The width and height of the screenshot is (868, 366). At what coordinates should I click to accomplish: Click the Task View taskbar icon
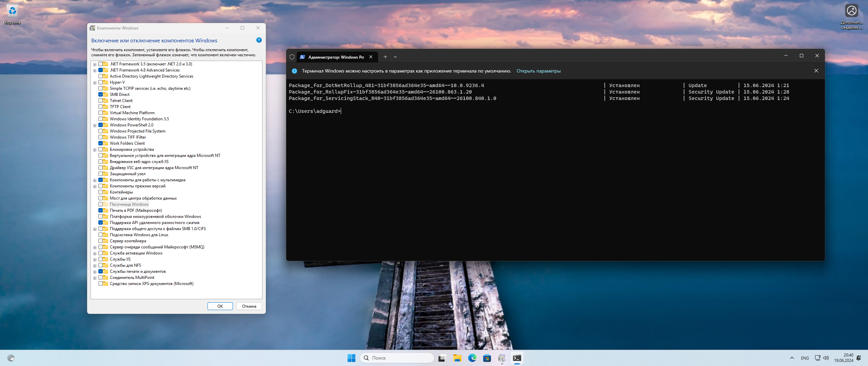442,358
